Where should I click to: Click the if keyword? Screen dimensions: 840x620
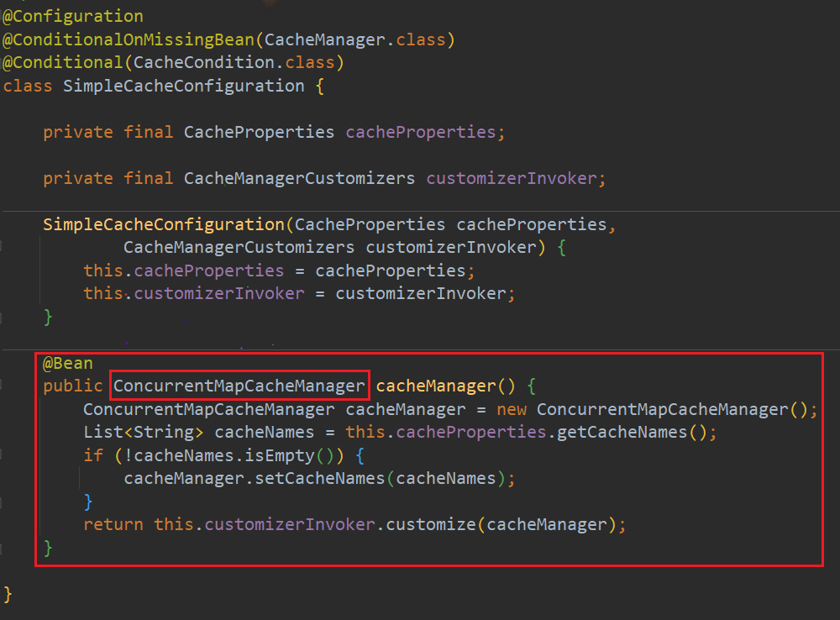click(93, 455)
